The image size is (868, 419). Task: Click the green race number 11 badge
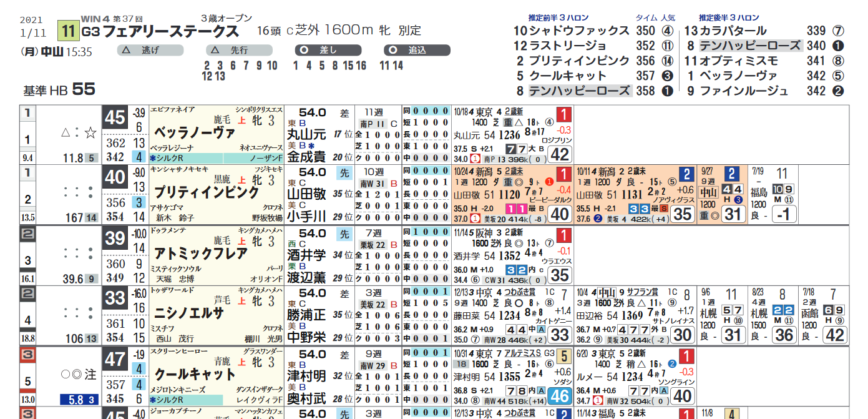[68, 31]
